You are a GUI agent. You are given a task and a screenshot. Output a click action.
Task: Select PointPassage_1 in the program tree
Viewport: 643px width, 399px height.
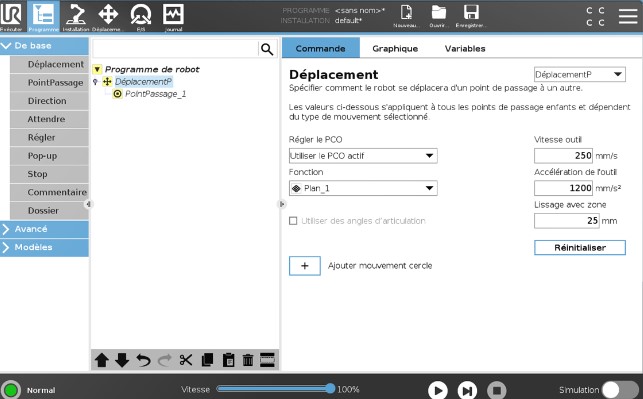tap(155, 94)
